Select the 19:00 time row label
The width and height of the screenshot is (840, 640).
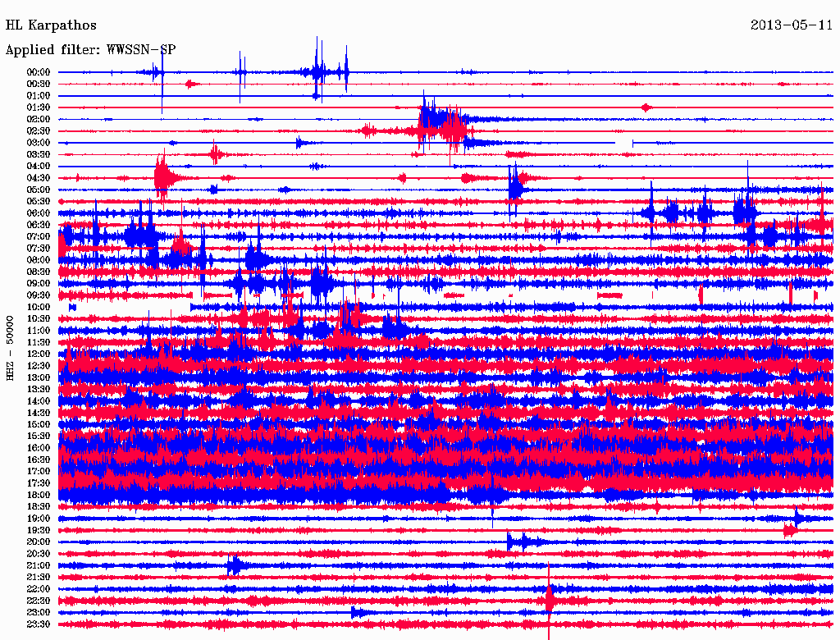[x=39, y=519]
